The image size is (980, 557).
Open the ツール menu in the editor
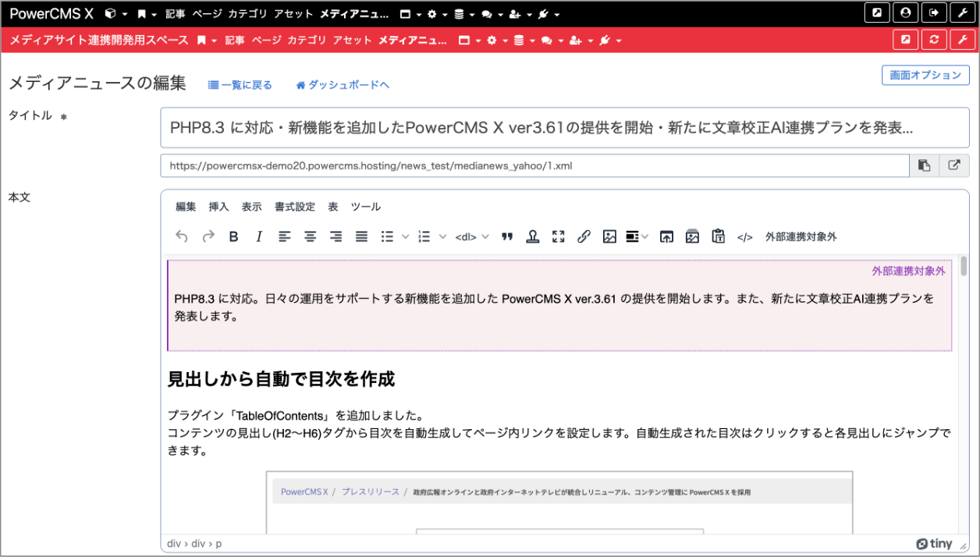[x=366, y=207]
